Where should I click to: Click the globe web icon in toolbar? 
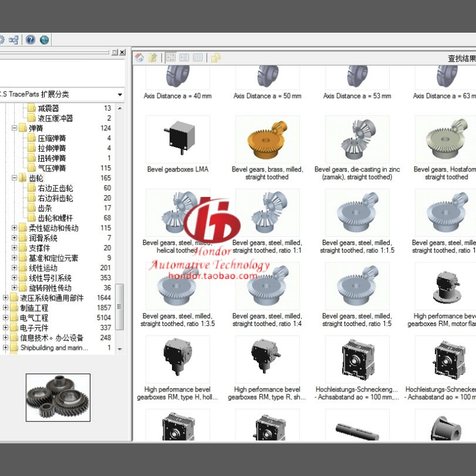tap(45, 40)
